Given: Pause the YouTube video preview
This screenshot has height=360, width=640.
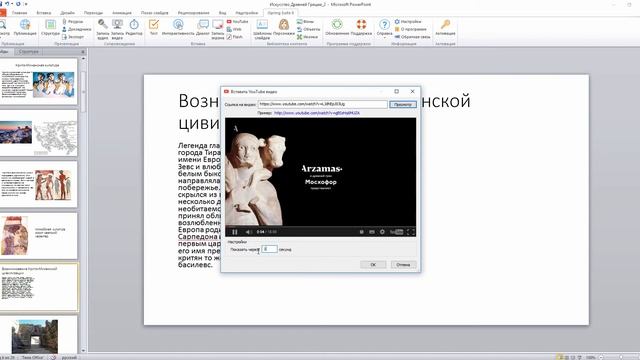Looking at the screenshot, I should (235, 232).
